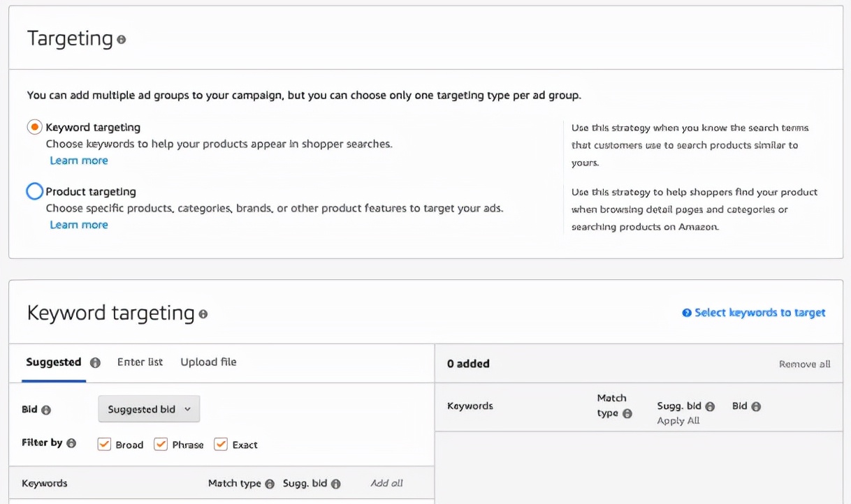Click the question icon before Select keywords to target
Image resolution: width=851 pixels, height=504 pixels.
pos(687,313)
